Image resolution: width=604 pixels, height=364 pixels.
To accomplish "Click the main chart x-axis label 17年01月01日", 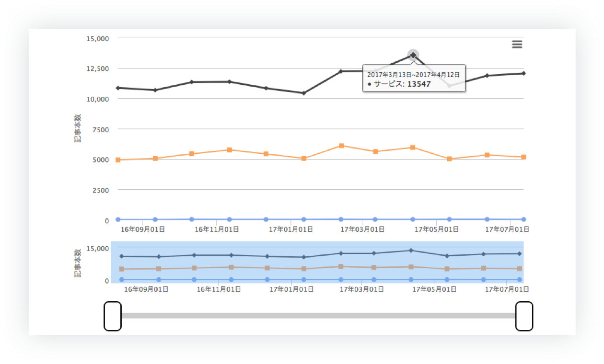I will (291, 230).
